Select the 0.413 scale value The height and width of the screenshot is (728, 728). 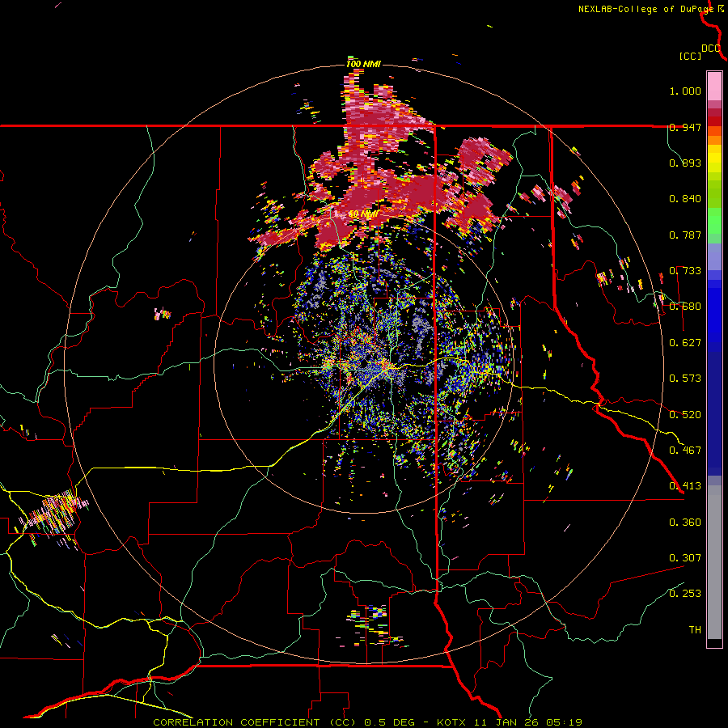[685, 486]
